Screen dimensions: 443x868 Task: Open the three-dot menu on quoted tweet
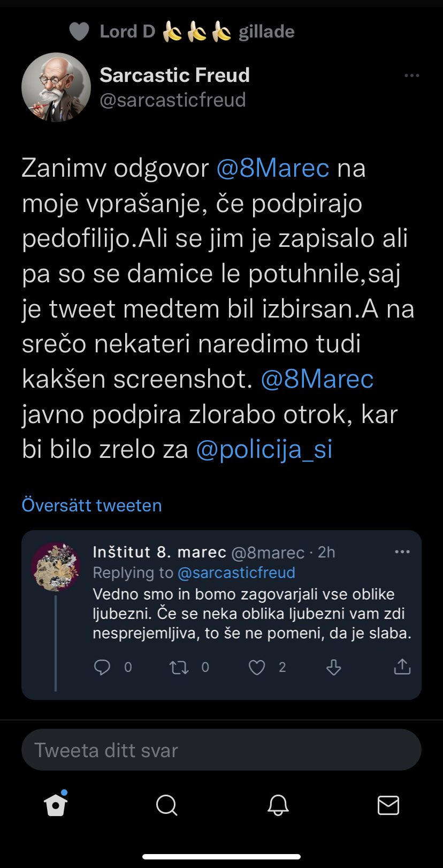pyautogui.click(x=402, y=552)
